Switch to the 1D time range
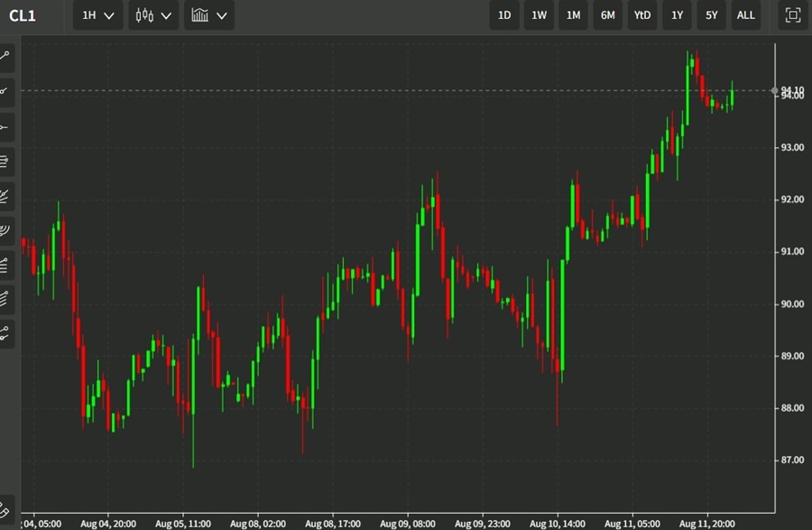This screenshot has width=812, height=530. [504, 15]
